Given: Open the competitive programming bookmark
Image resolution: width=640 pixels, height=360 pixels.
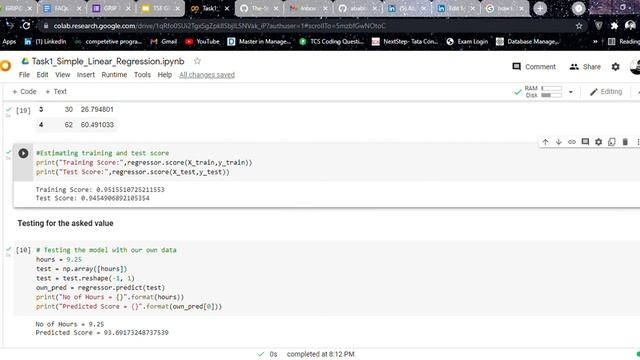Looking at the screenshot, I should (108, 42).
